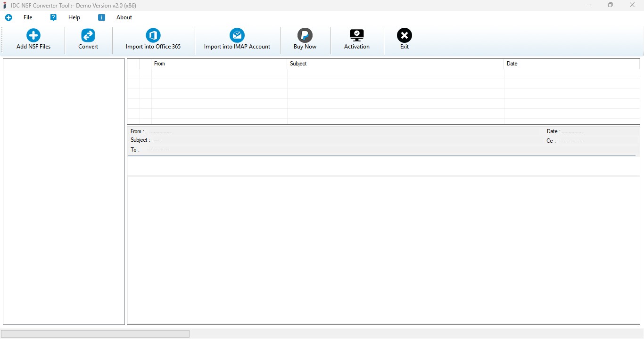The image size is (644, 339).
Task: Click the question mark icon beside Help
Action: point(53,17)
